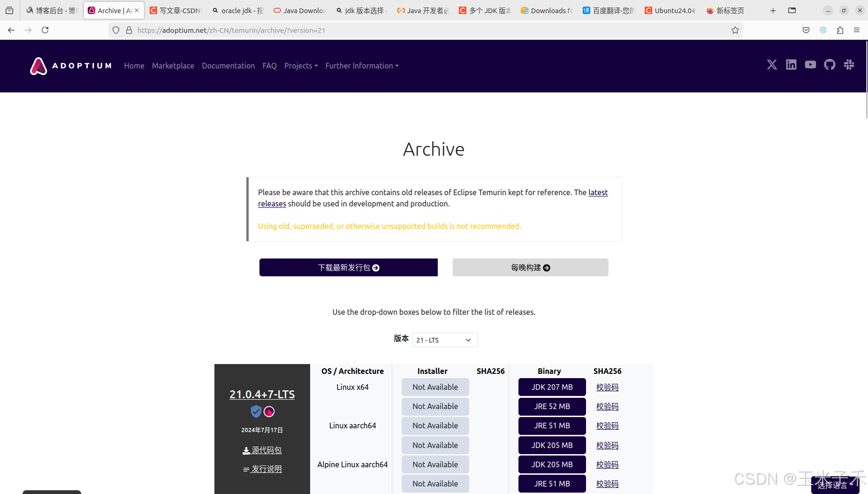Open the 发行说明 release notes
This screenshot has height=494, width=868.
[262, 469]
